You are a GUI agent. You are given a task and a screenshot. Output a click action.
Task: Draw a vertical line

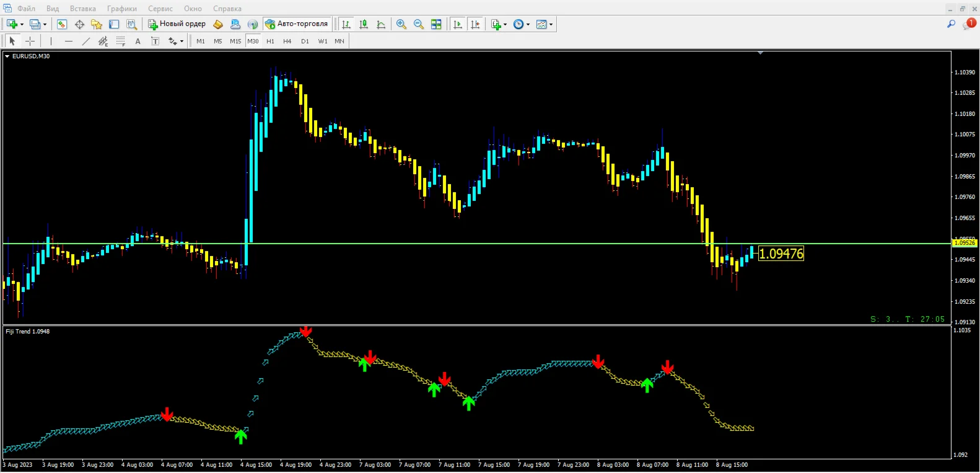(51, 41)
